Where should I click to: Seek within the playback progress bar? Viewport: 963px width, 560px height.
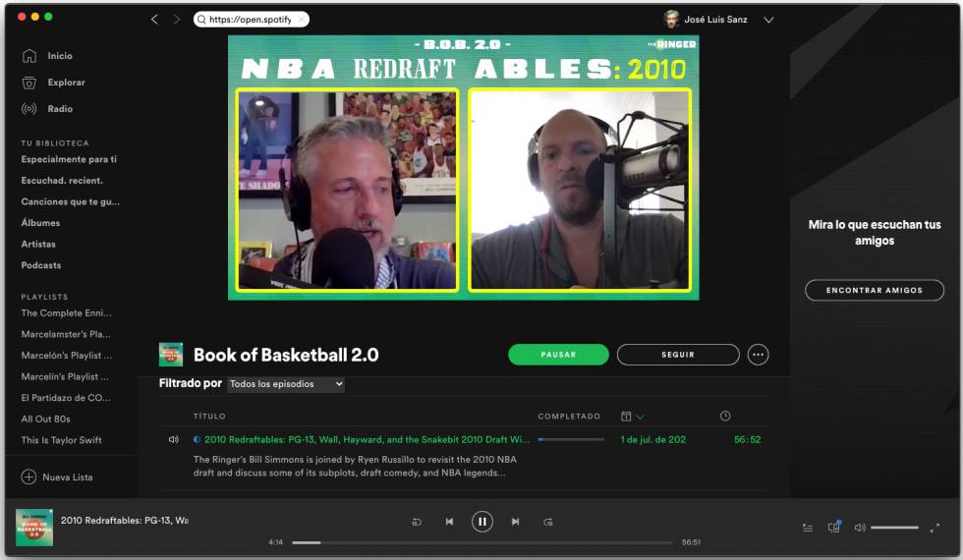[x=482, y=542]
